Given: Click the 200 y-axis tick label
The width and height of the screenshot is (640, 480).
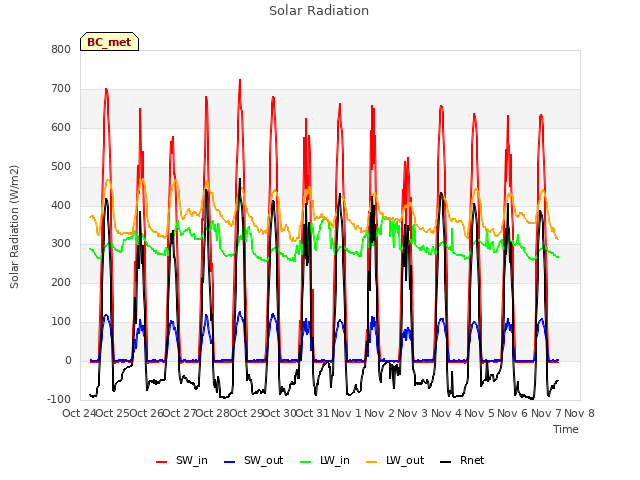Looking at the screenshot, I should click(x=61, y=282).
